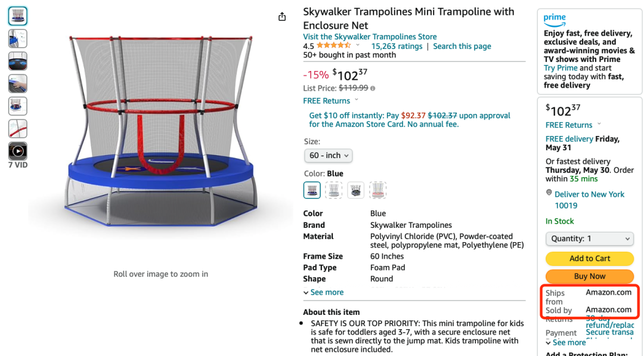The height and width of the screenshot is (356, 644).
Task: Open the star rating breakdown chevron
Action: (x=358, y=45)
